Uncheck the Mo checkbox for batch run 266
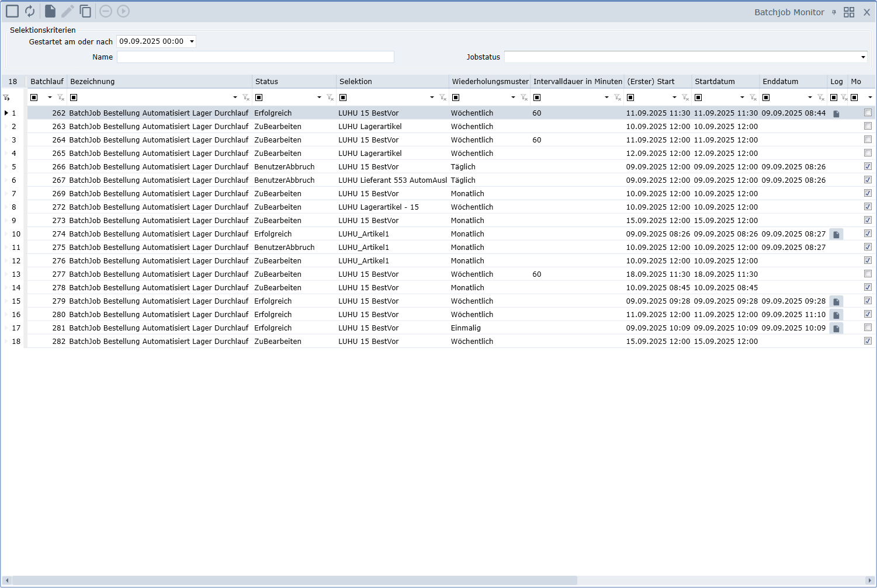 click(x=868, y=166)
